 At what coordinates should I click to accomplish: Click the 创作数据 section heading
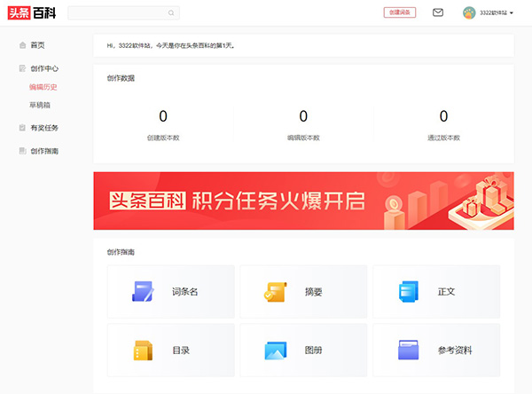(x=121, y=78)
